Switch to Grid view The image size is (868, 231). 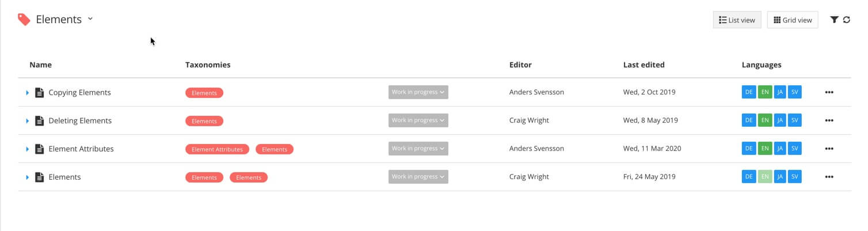(x=792, y=20)
